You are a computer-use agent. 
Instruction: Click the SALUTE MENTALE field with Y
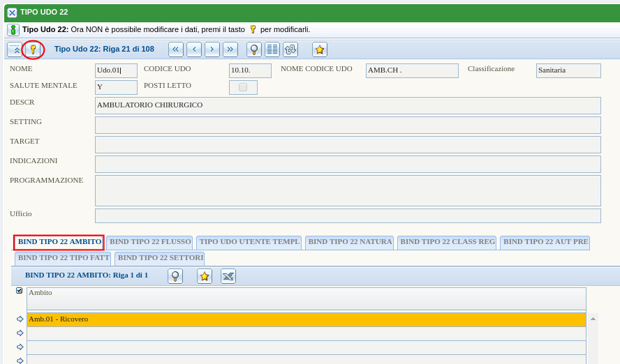pos(116,87)
